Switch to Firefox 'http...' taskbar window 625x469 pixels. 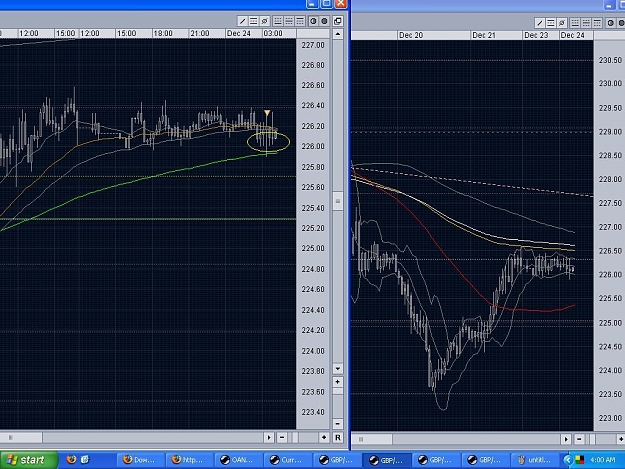(190, 460)
